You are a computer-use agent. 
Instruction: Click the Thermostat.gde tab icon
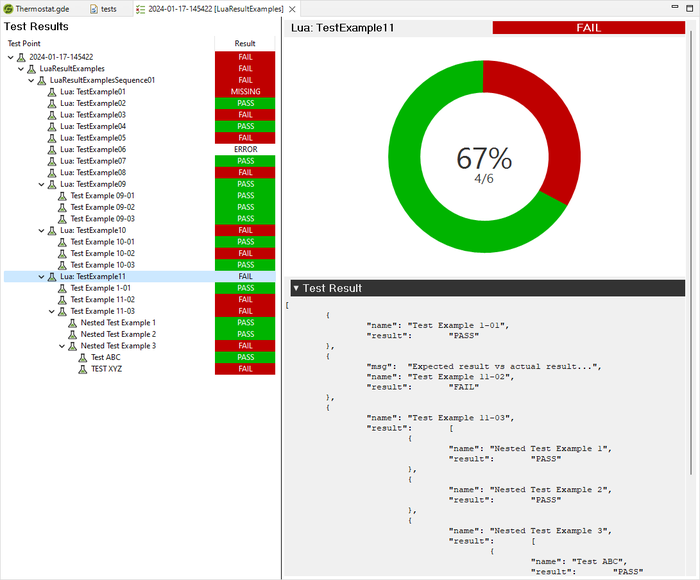click(8, 9)
